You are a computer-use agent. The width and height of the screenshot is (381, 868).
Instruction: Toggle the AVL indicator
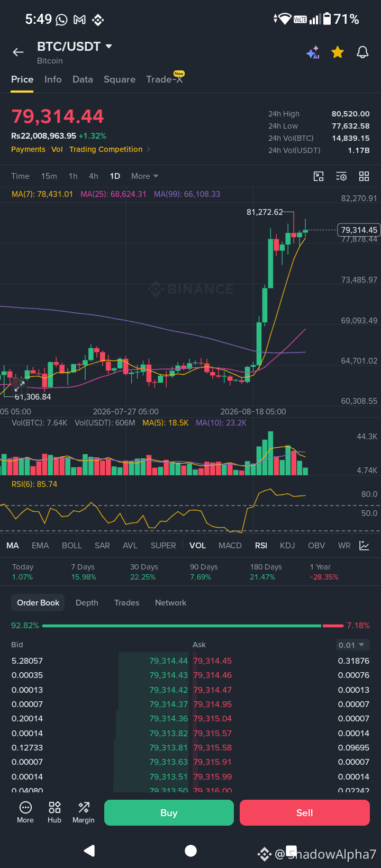130,546
